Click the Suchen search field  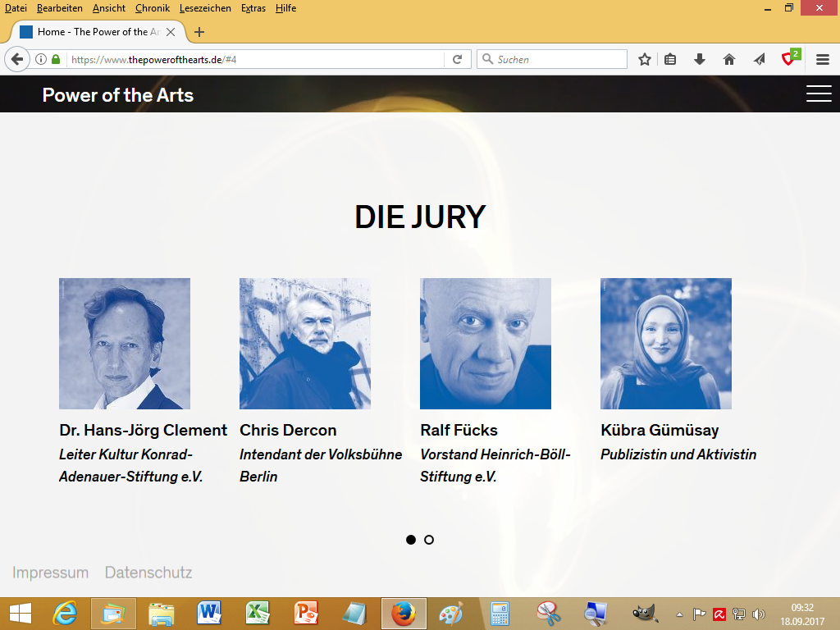coord(552,59)
